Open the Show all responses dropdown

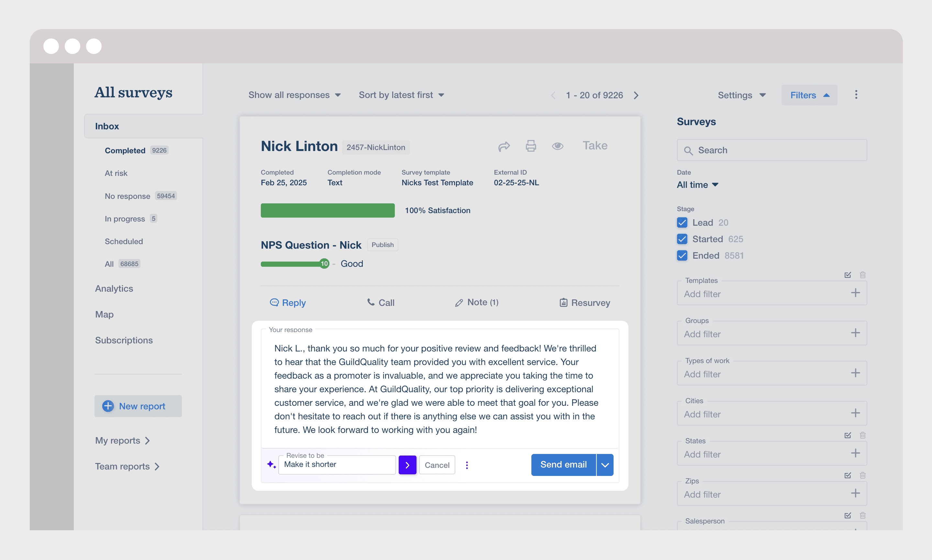(x=294, y=95)
